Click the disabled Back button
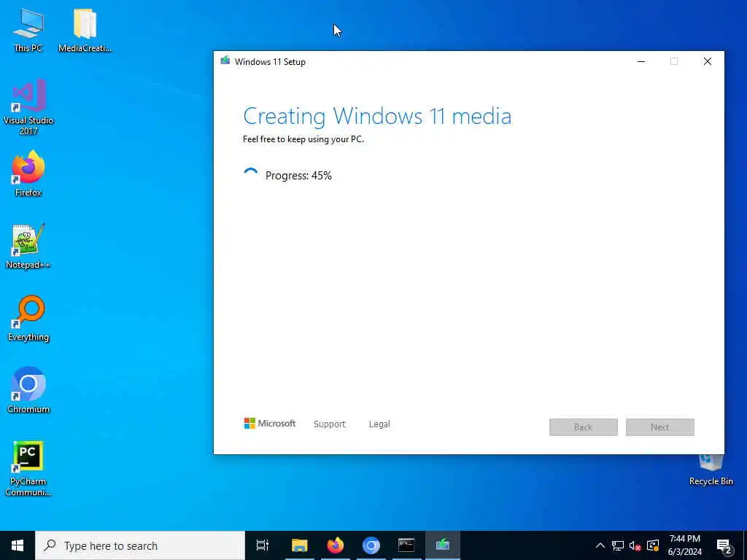 point(583,427)
